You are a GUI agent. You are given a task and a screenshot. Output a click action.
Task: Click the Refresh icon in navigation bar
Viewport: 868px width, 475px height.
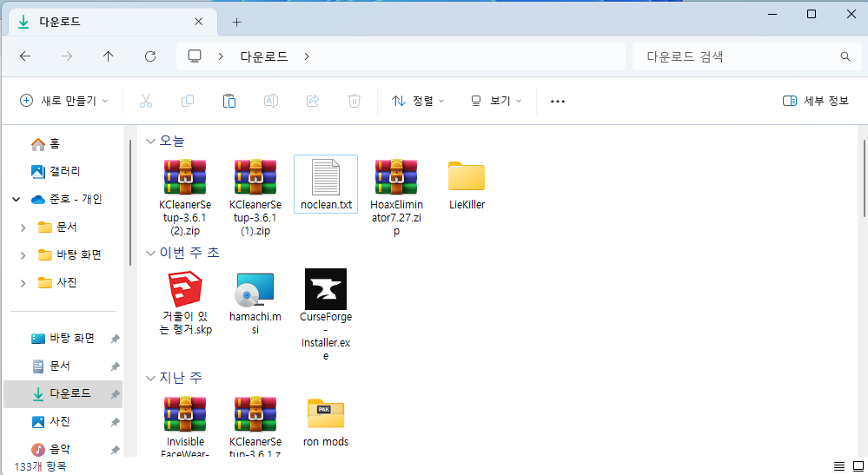[149, 56]
